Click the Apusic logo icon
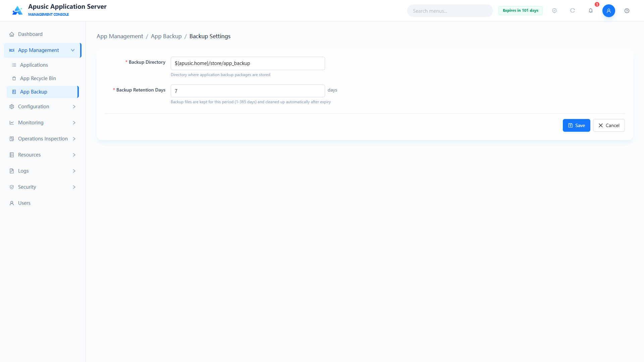 [17, 11]
